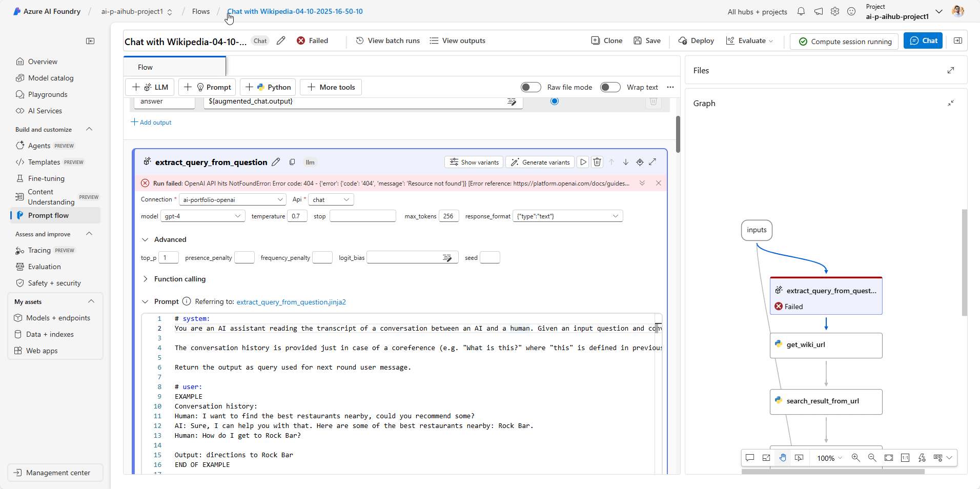This screenshot has width=980, height=489.
Task: Expand full error message details
Action: [642, 183]
